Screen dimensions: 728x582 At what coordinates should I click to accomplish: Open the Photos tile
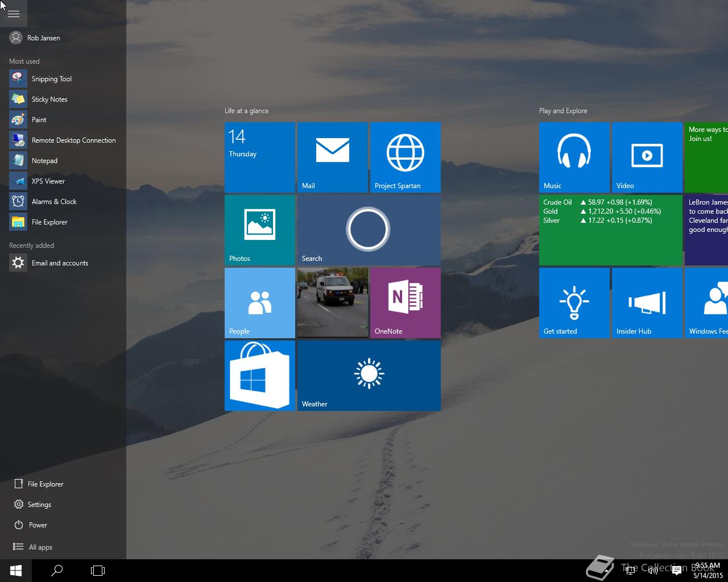click(x=260, y=230)
